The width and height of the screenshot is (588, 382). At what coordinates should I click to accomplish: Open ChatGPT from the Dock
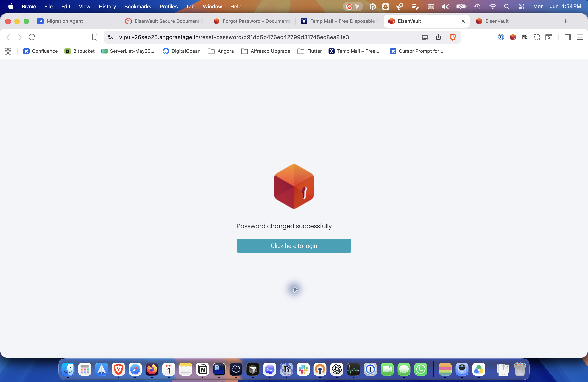[x=337, y=369]
